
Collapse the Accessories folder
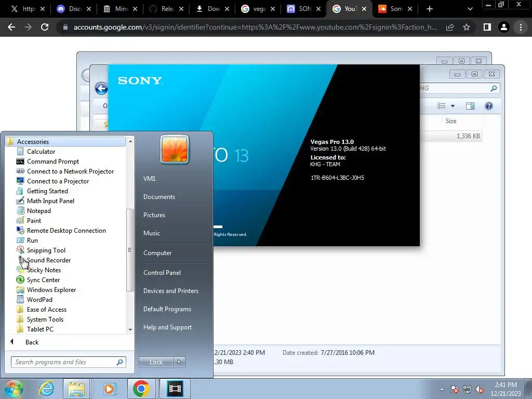65,141
